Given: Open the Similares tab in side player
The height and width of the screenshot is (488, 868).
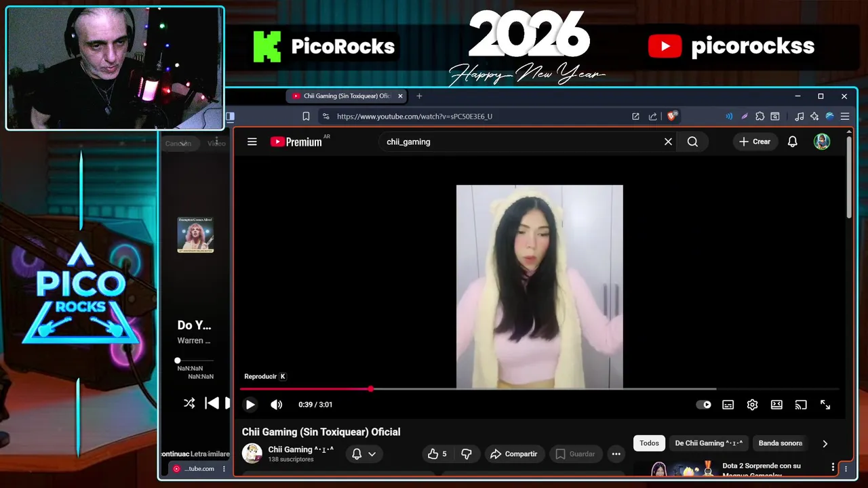Looking at the screenshot, I should [219, 453].
